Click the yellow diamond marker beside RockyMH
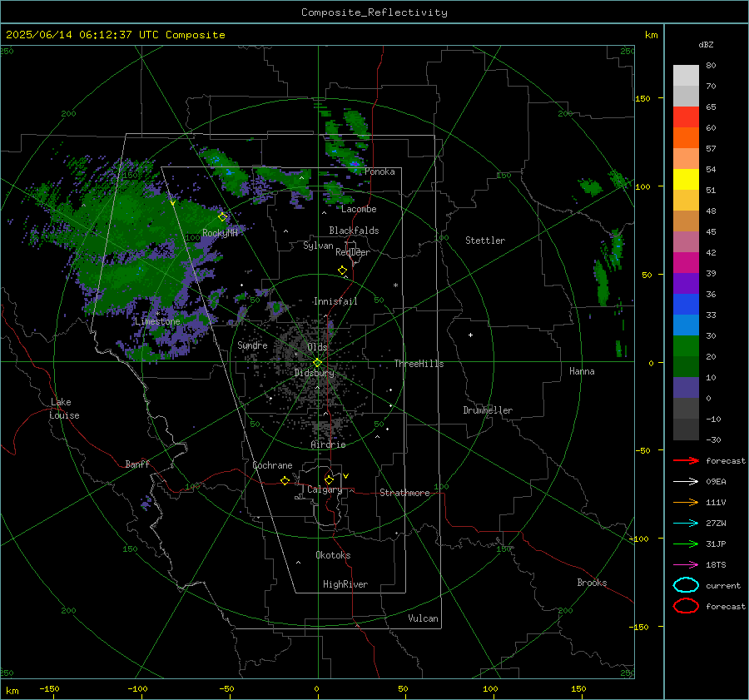The width and height of the screenshot is (749, 700). point(222,217)
